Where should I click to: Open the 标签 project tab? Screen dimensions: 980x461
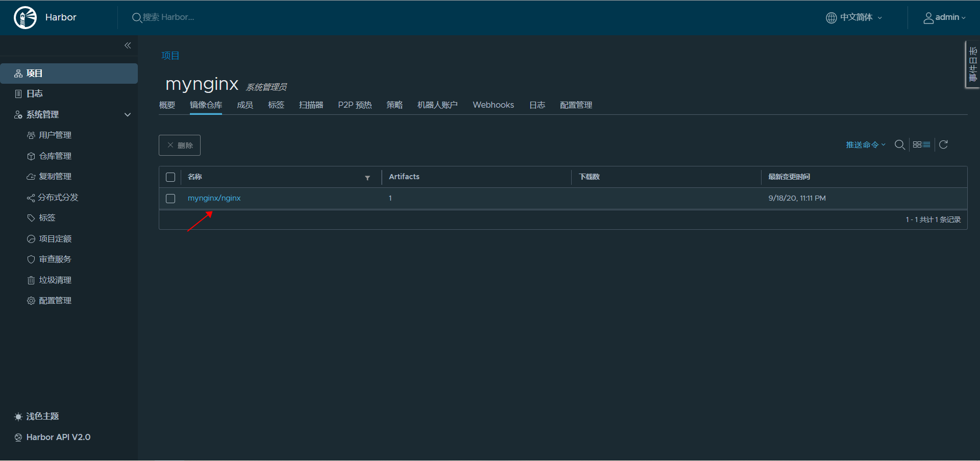point(276,105)
